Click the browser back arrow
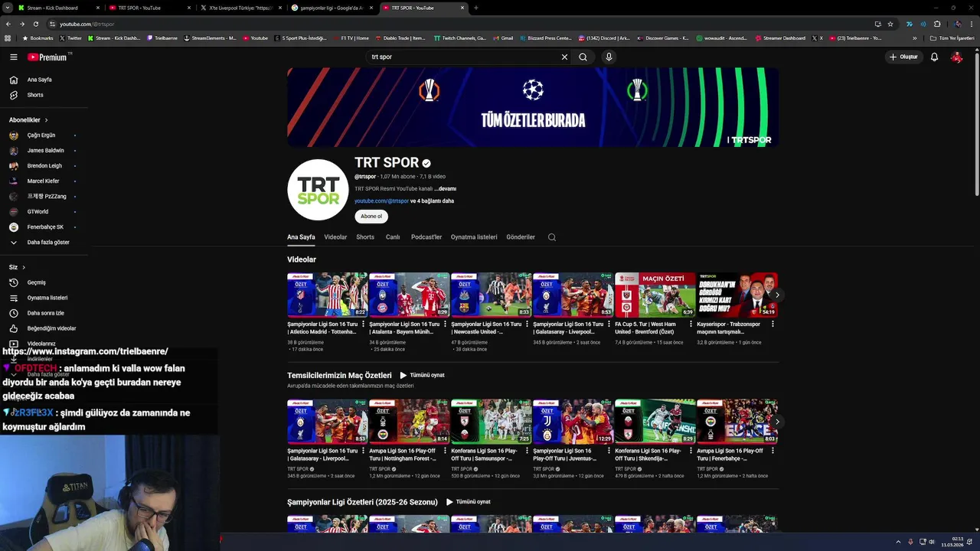The width and height of the screenshot is (980, 551). tap(8, 24)
